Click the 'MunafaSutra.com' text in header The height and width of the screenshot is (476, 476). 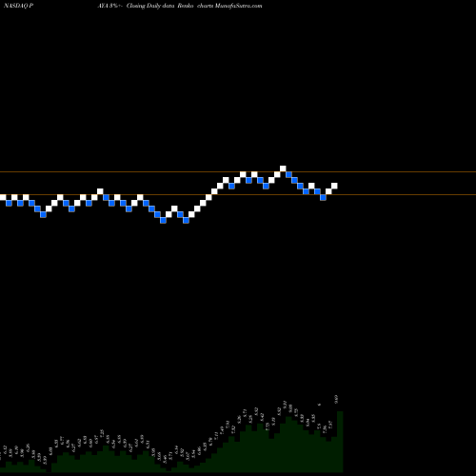pyautogui.click(x=239, y=6)
